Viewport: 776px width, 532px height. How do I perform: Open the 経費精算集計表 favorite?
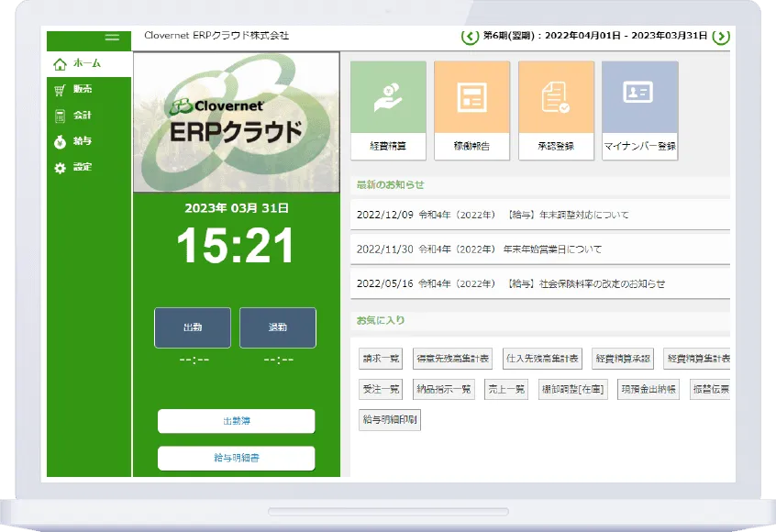697,359
